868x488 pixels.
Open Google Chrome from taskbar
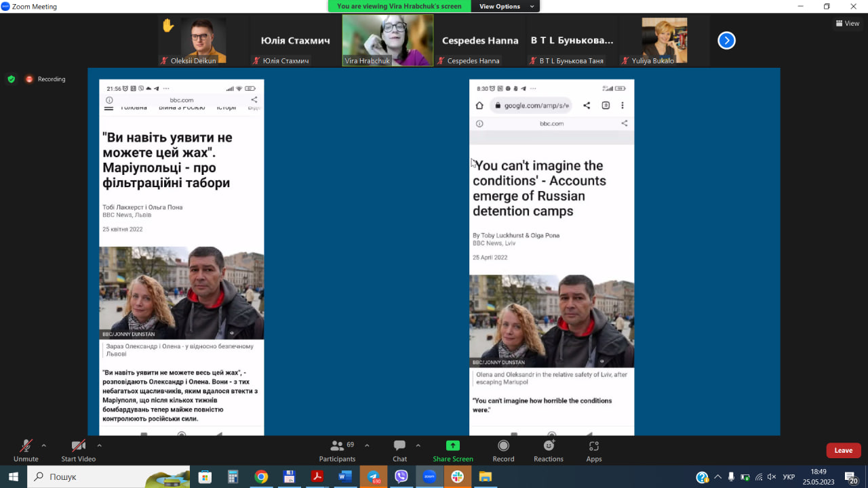261,476
